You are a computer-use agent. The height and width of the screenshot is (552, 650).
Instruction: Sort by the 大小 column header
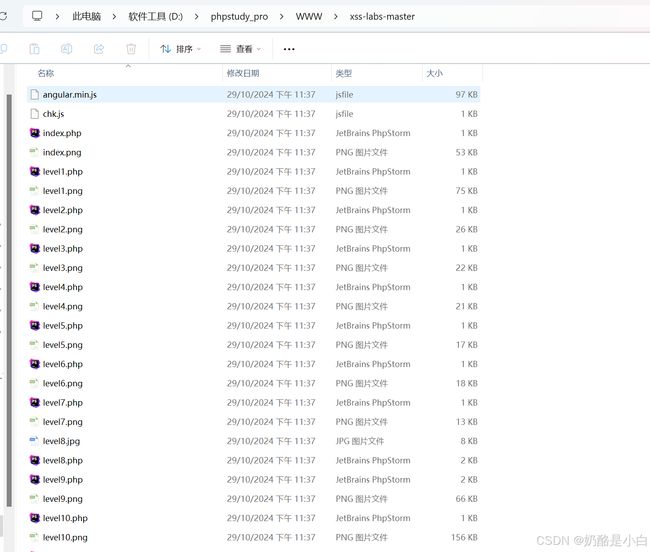pos(434,73)
